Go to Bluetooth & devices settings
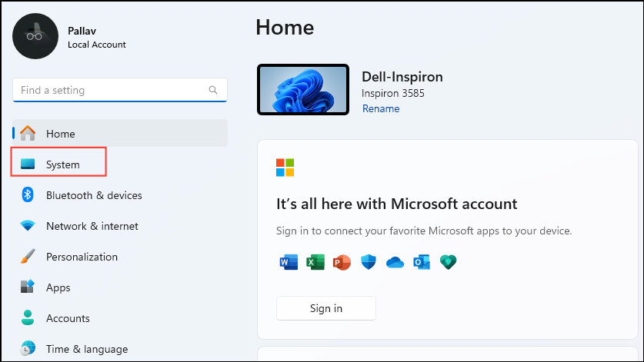 (x=120, y=195)
